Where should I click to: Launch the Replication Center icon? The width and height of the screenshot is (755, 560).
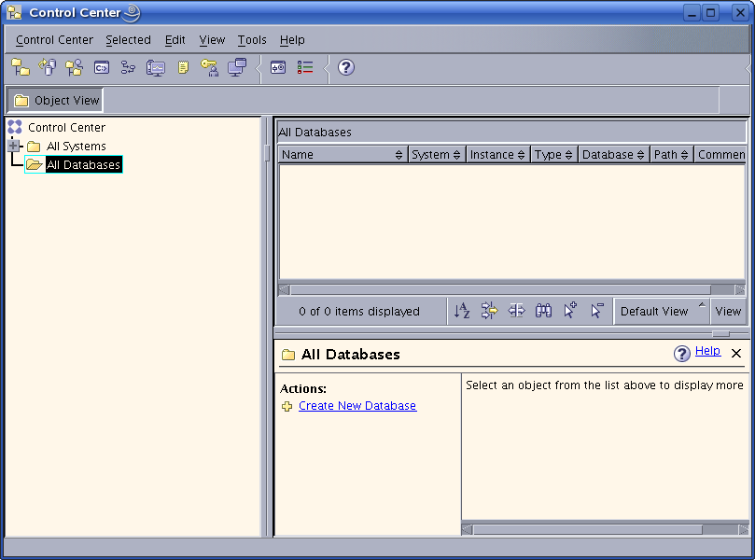(x=48, y=67)
